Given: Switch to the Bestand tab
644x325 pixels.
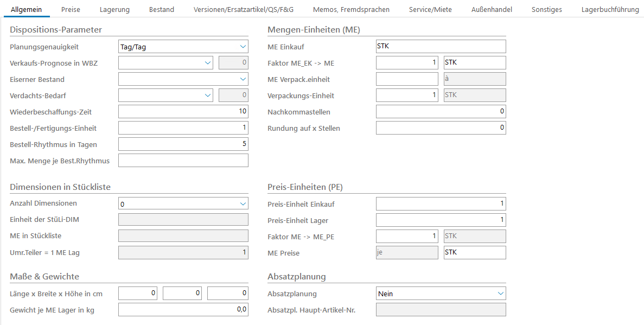Looking at the screenshot, I should click(x=162, y=9).
